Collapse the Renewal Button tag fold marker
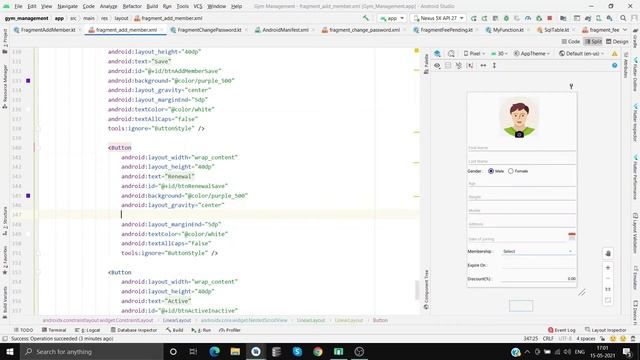This screenshot has height=360, width=640. coord(38,148)
